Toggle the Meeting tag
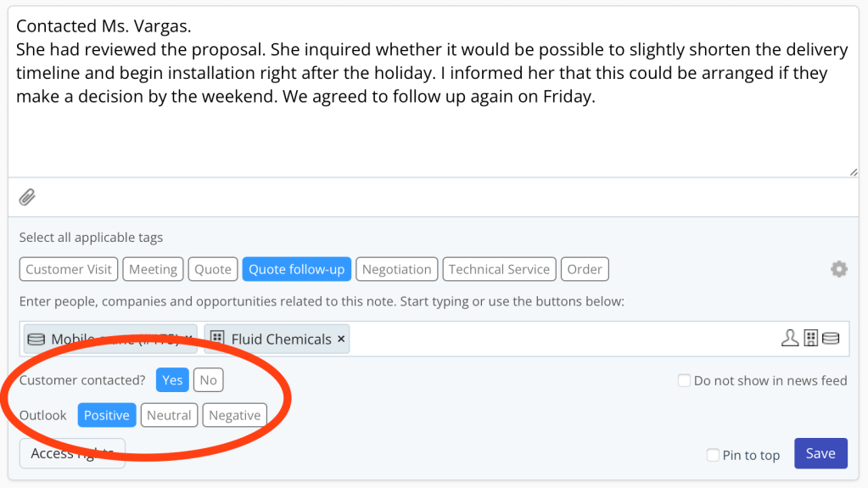The image size is (868, 488). (153, 269)
